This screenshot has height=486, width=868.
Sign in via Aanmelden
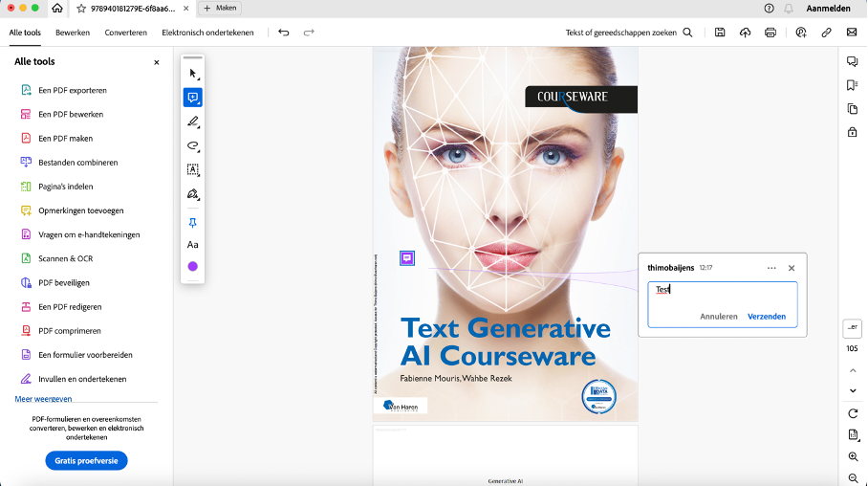tap(828, 9)
